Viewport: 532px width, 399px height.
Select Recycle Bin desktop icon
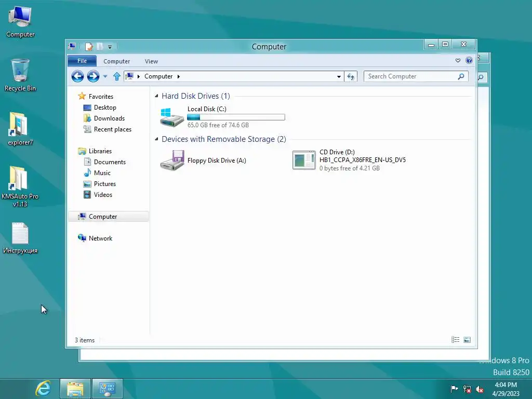pyautogui.click(x=20, y=75)
